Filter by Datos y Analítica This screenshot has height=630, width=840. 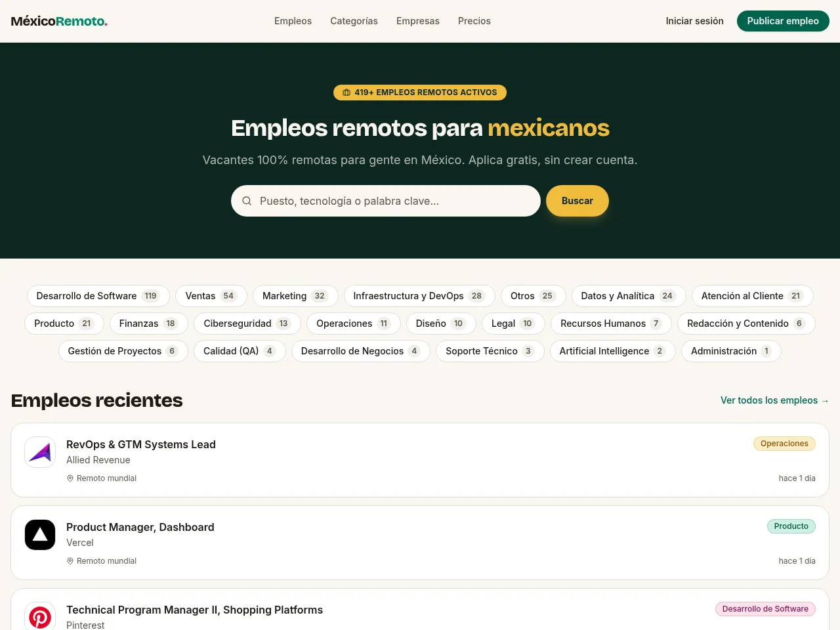pyautogui.click(x=629, y=296)
